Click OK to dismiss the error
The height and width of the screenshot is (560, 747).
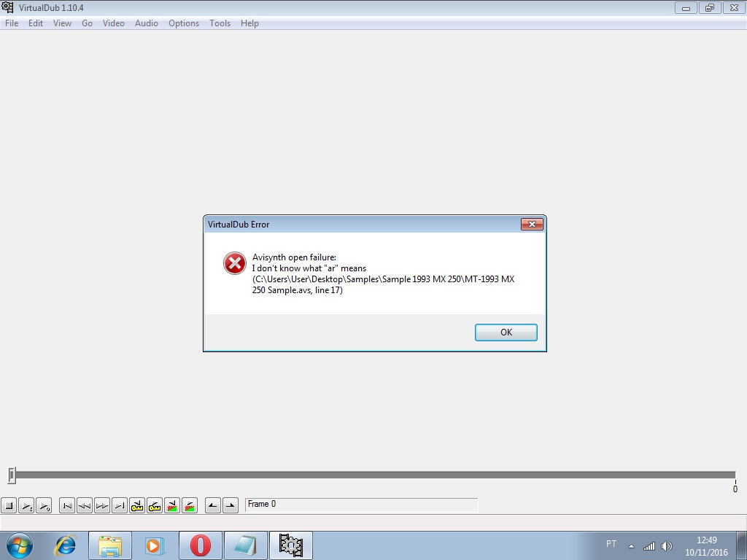click(506, 332)
